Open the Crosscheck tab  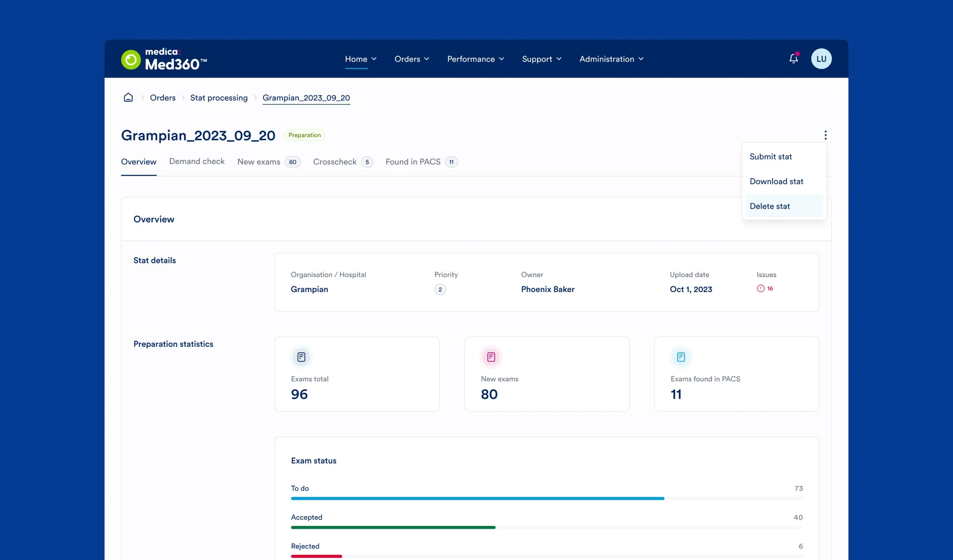(x=343, y=162)
